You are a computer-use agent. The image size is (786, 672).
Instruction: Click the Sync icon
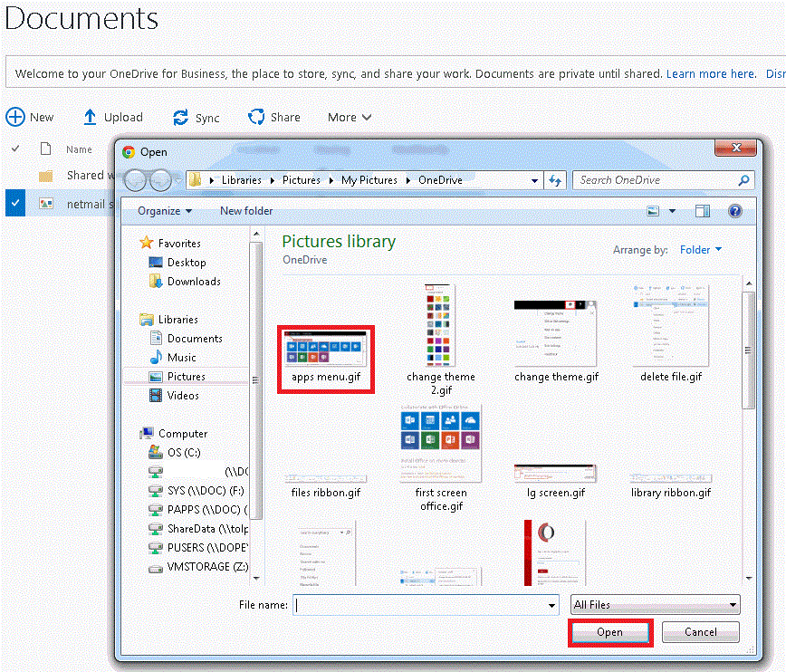(180, 118)
